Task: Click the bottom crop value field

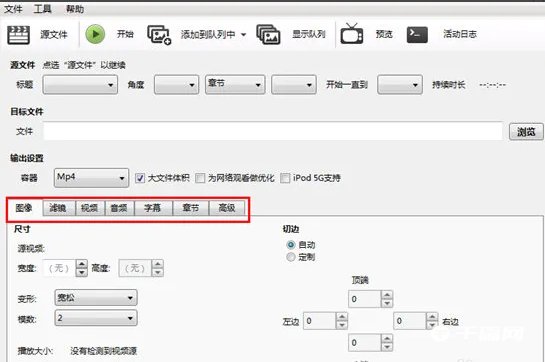Action: point(364,343)
